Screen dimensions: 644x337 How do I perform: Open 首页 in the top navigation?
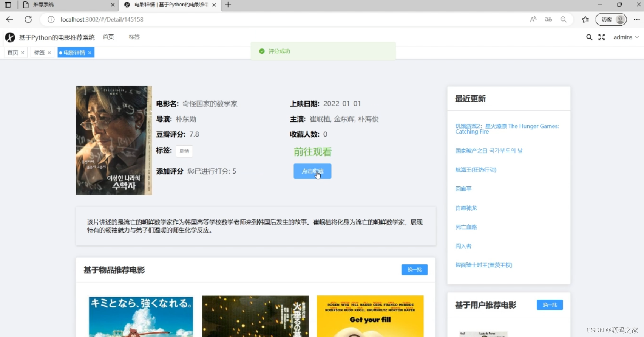coord(108,37)
